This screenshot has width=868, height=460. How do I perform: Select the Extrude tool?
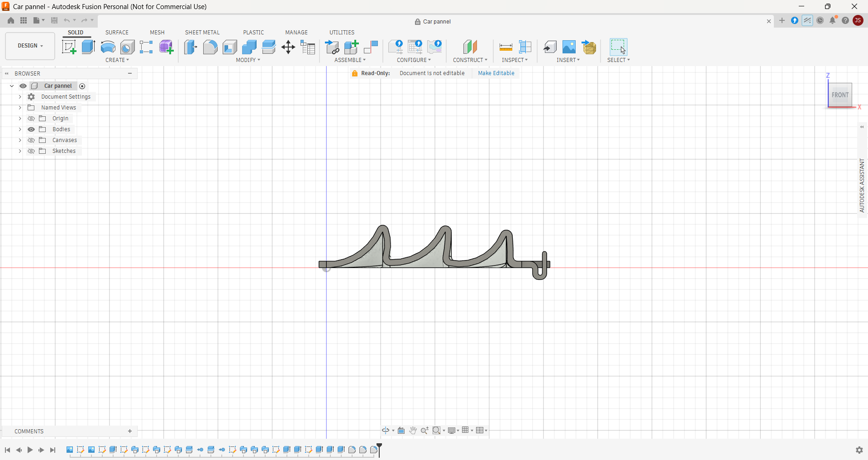(88, 47)
